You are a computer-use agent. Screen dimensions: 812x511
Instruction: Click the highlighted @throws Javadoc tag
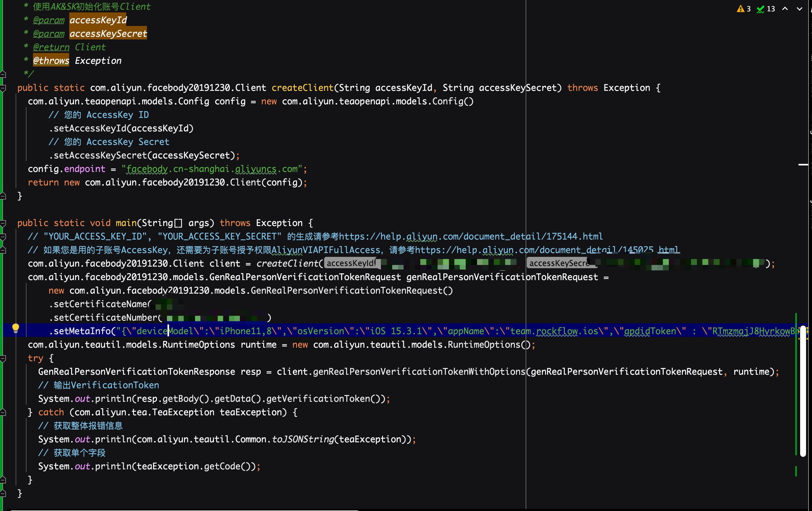51,61
